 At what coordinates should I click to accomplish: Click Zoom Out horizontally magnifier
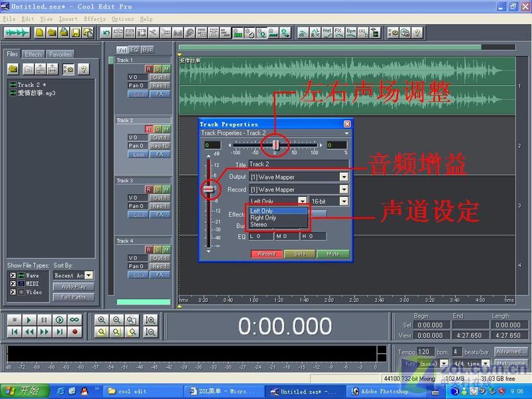[x=116, y=320]
